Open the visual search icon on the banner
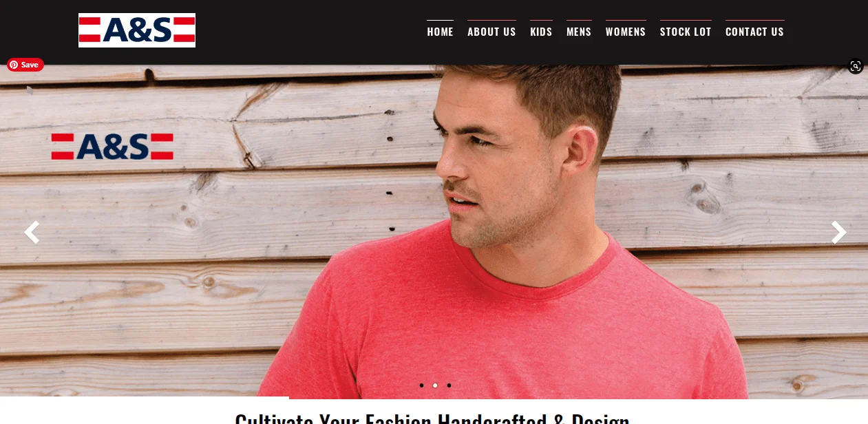The height and width of the screenshot is (424, 868). click(856, 66)
